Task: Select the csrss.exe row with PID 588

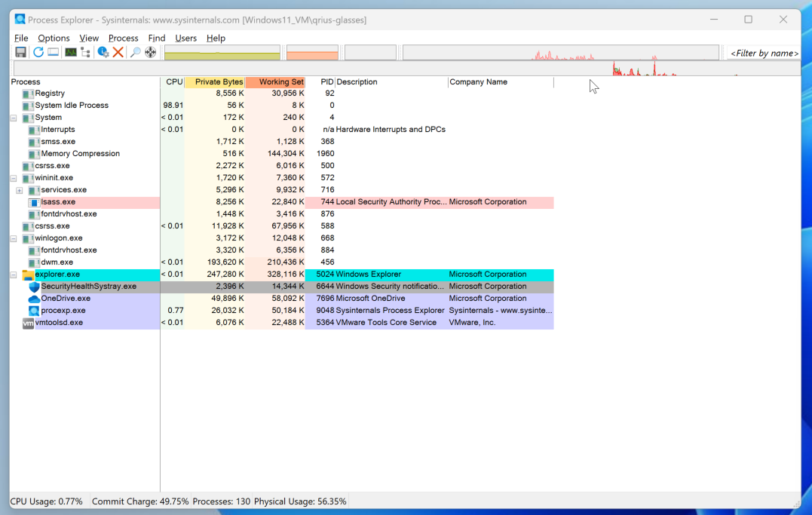Action: tap(282, 226)
